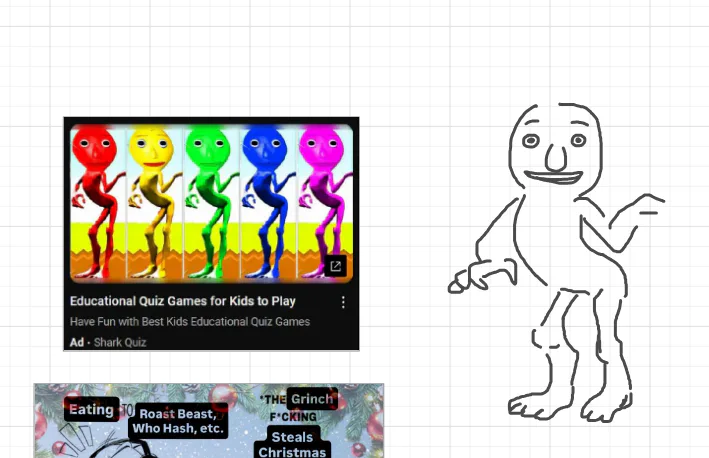The height and width of the screenshot is (458, 709).
Task: Open the three-dot menu beside the ad title
Action: pyautogui.click(x=344, y=302)
